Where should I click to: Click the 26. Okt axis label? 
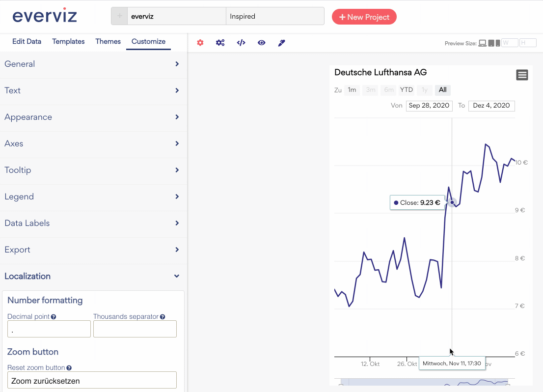point(407,364)
